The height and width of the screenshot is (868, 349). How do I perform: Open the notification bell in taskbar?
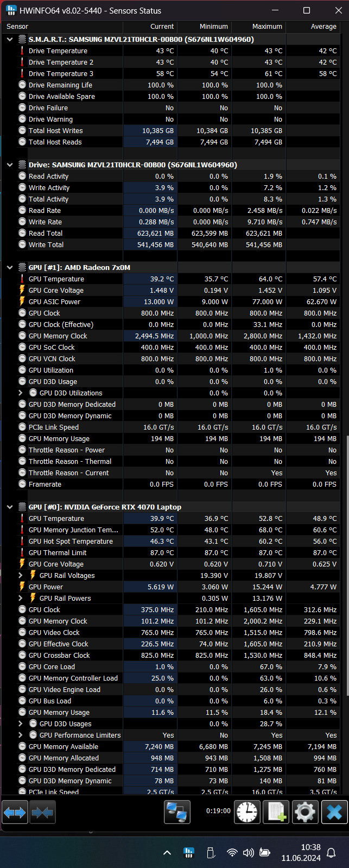(x=331, y=853)
